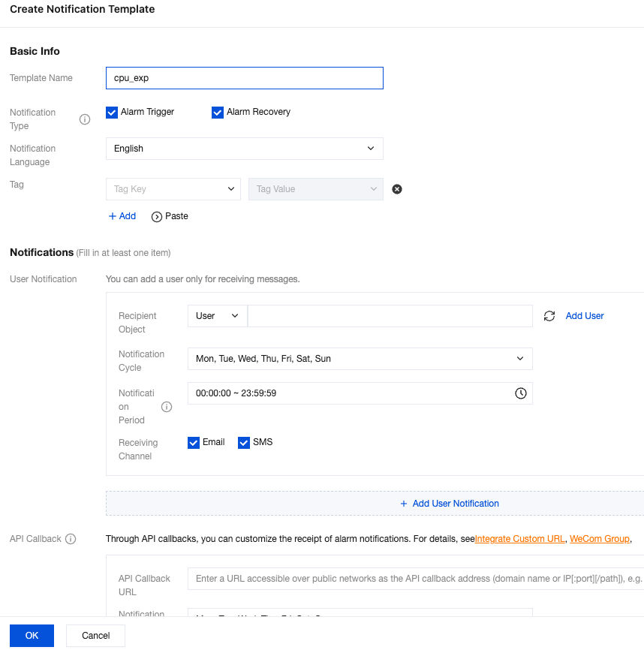The width and height of the screenshot is (644, 653).
Task: Uncheck the Alarm Recovery checkbox
Action: pyautogui.click(x=218, y=113)
